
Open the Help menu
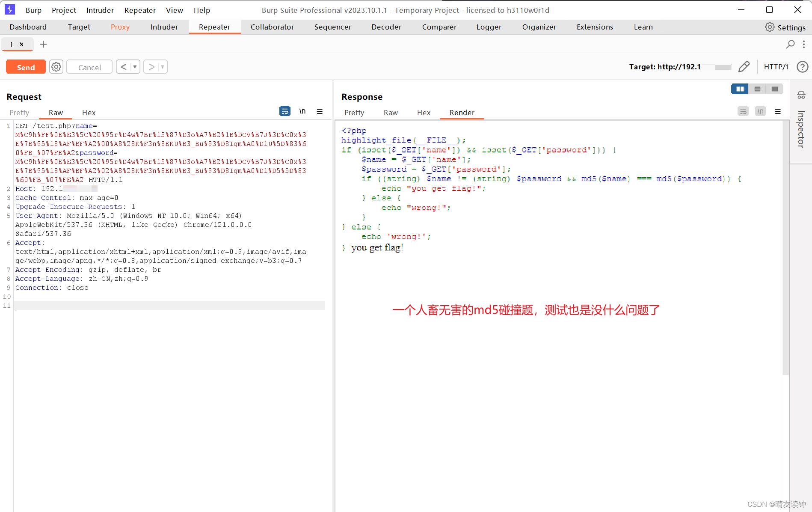coord(202,10)
